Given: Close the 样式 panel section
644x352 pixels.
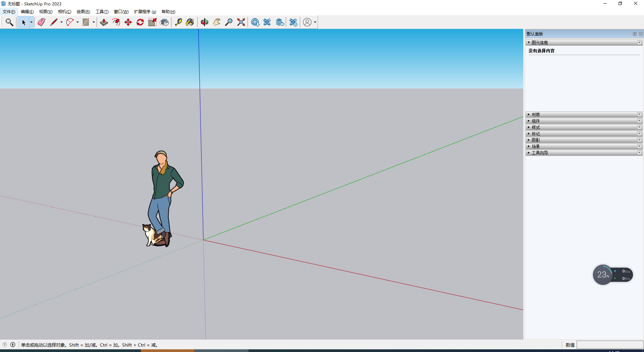Looking at the screenshot, I should pyautogui.click(x=639, y=127).
